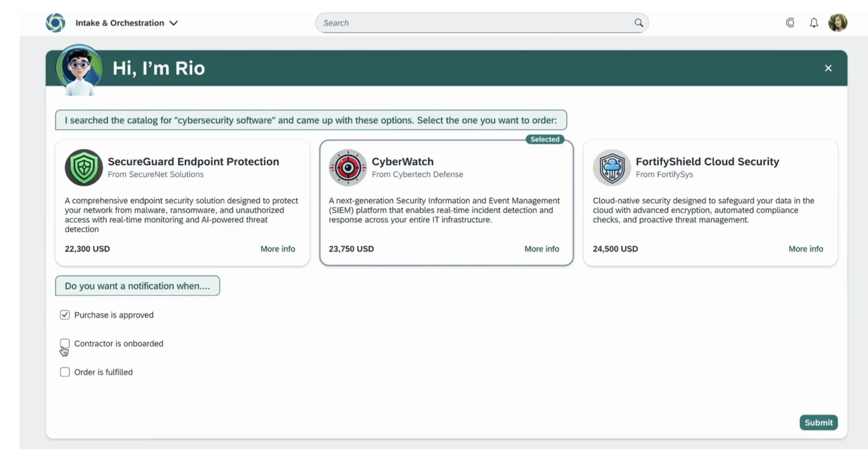View More info for FortifyShield Cloud Security

coord(805,249)
